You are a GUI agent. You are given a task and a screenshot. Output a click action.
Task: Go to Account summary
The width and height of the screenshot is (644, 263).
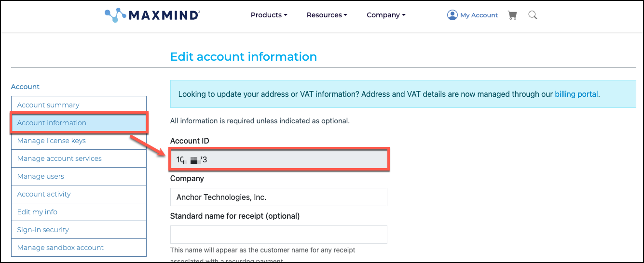point(48,105)
